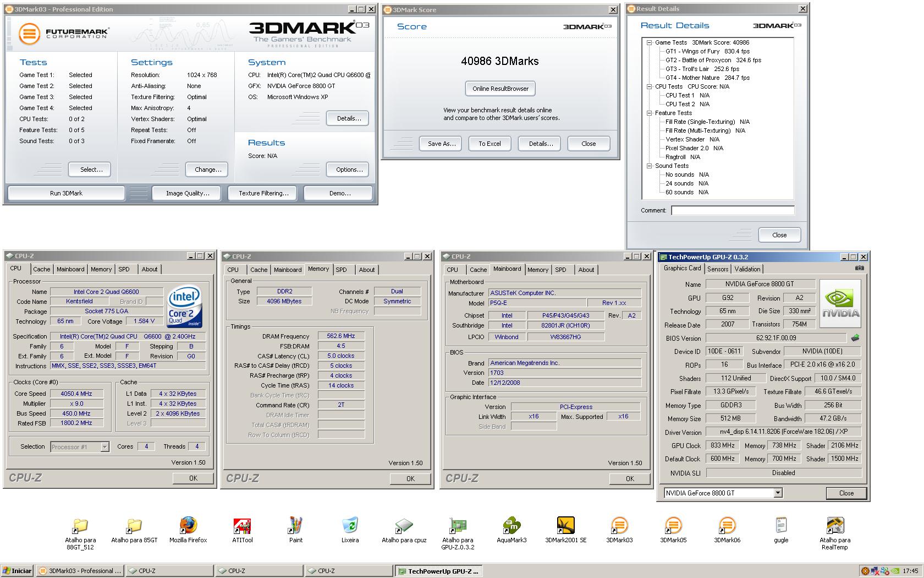Open About tab in Mainboard CPU-Z window

pyautogui.click(x=586, y=270)
